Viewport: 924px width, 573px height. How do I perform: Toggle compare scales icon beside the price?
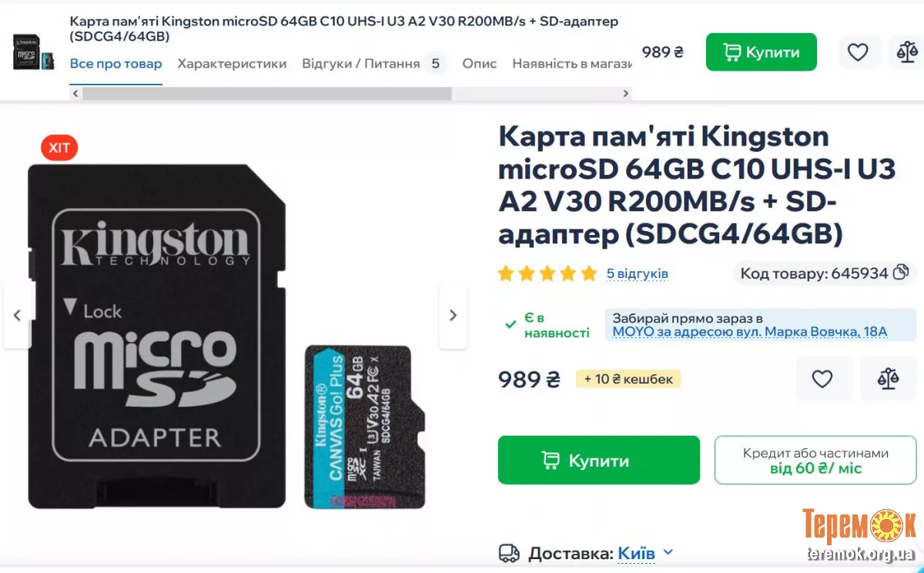click(888, 379)
